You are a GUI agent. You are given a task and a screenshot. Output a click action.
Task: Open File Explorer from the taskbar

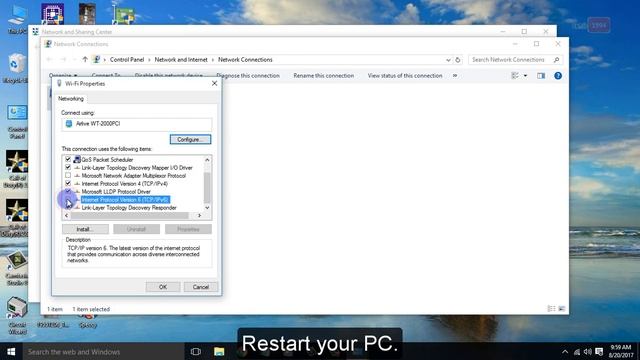click(219, 351)
